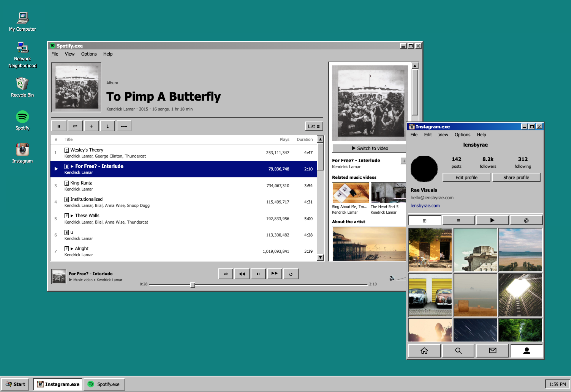Pause playback using album pause button

[x=59, y=126]
